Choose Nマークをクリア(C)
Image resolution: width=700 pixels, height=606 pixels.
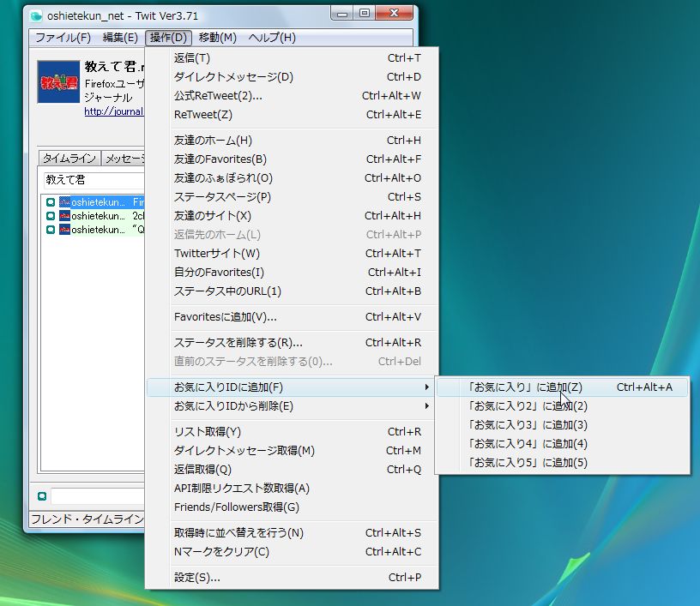(x=293, y=552)
